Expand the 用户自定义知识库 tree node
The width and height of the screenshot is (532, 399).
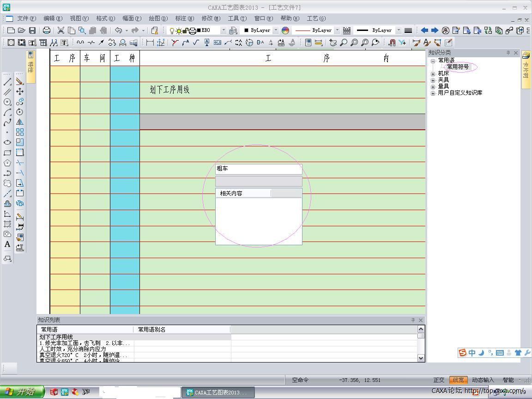point(433,93)
